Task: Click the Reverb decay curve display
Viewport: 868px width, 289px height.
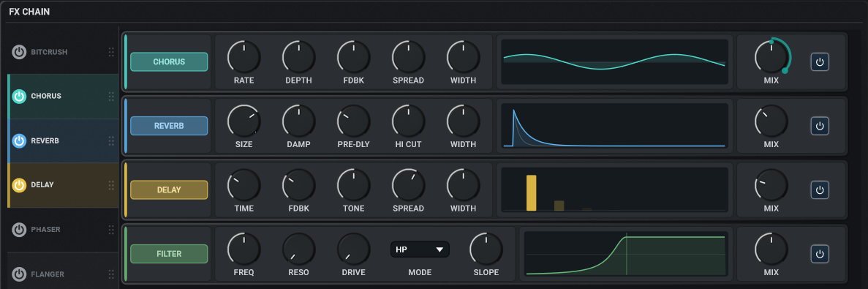Action: tap(614, 126)
